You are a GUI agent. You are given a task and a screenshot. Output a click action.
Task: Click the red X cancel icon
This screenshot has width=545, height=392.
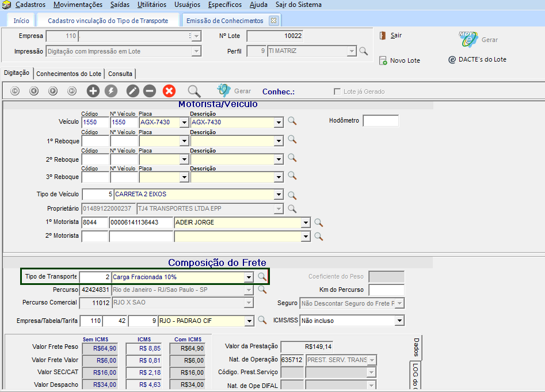point(169,91)
